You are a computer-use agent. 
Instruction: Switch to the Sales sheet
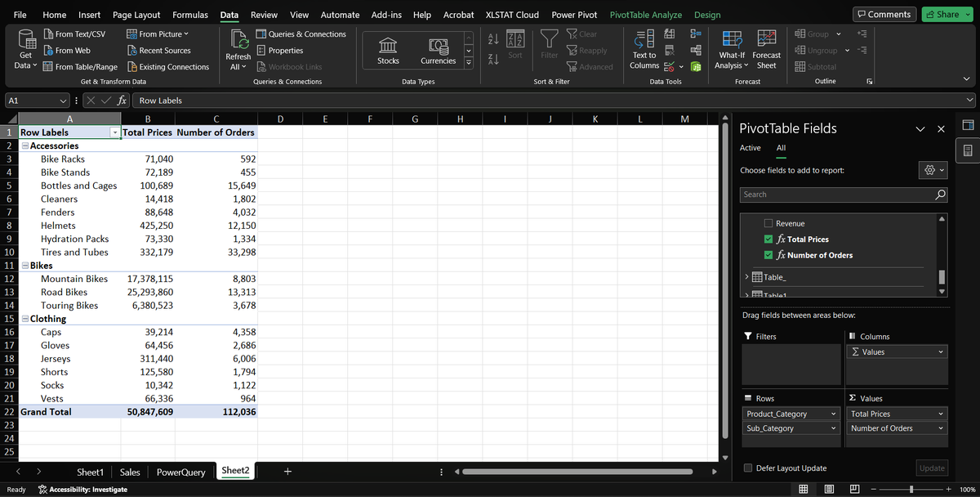[130, 472]
